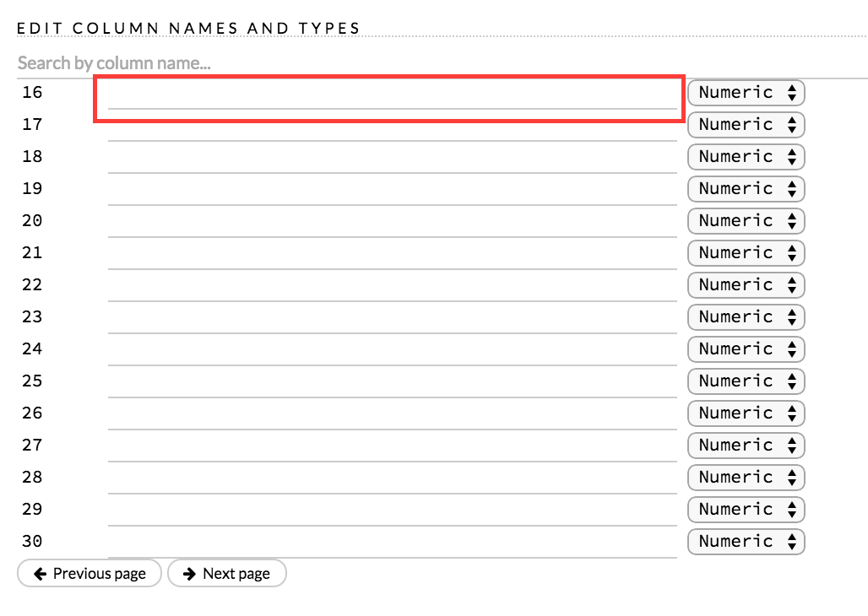This screenshot has height=616, width=868.
Task: Select the Numeric dropdown on row 20
Action: coord(746,220)
